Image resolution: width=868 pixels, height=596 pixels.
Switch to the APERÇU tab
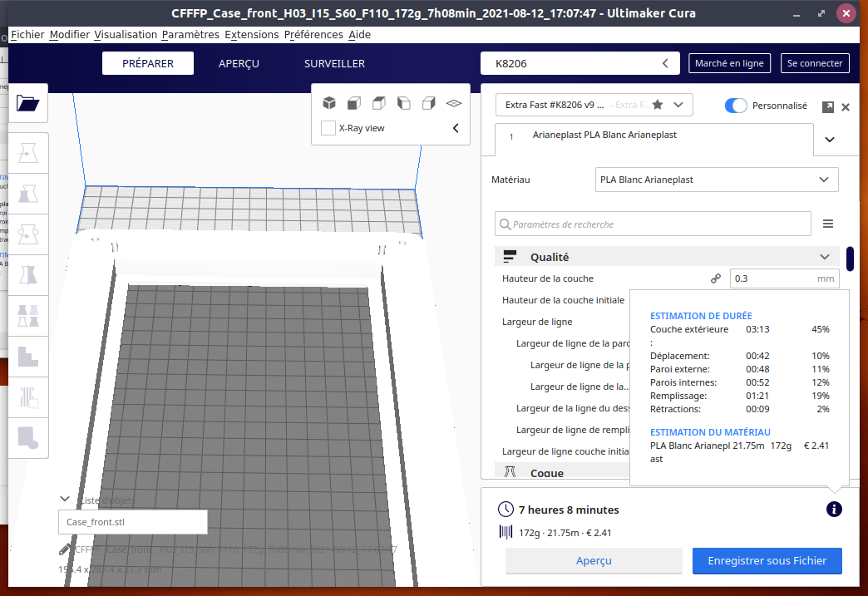(239, 64)
